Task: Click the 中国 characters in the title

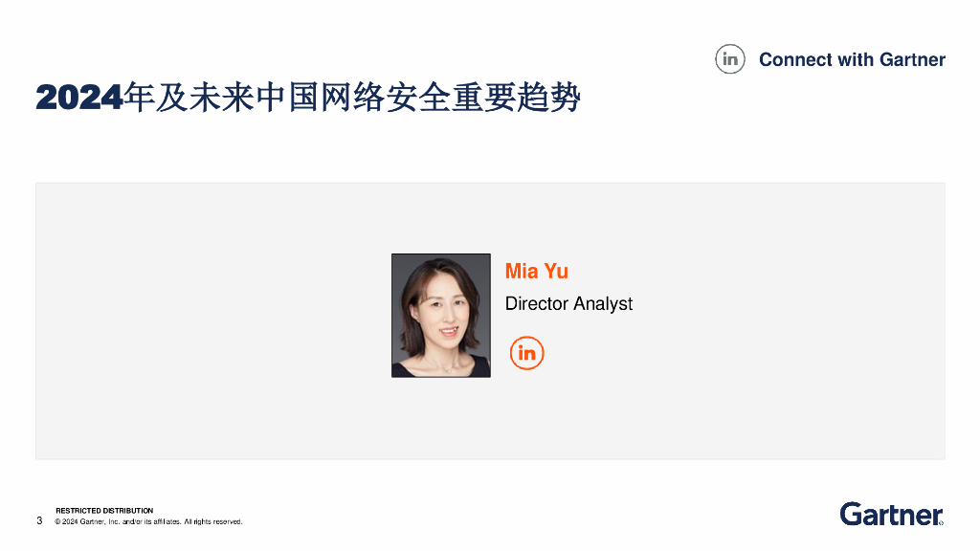Action: pos(287,99)
